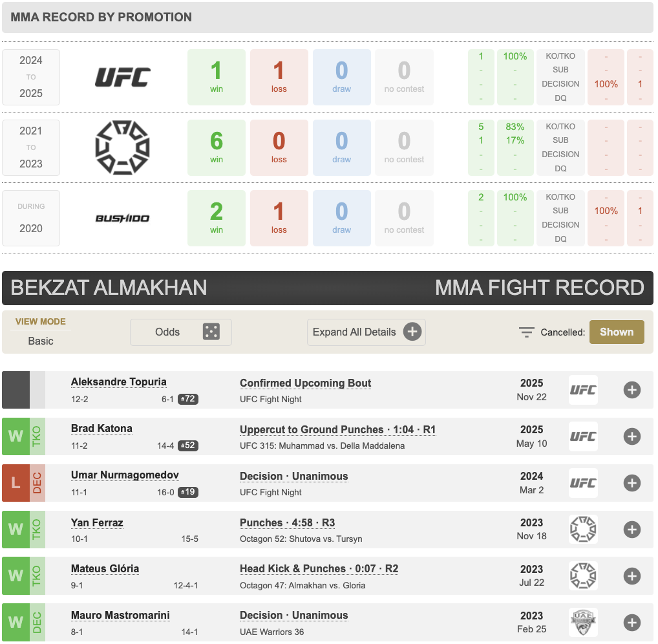Click the Bushido promotion logo
658x644 pixels.
click(123, 219)
